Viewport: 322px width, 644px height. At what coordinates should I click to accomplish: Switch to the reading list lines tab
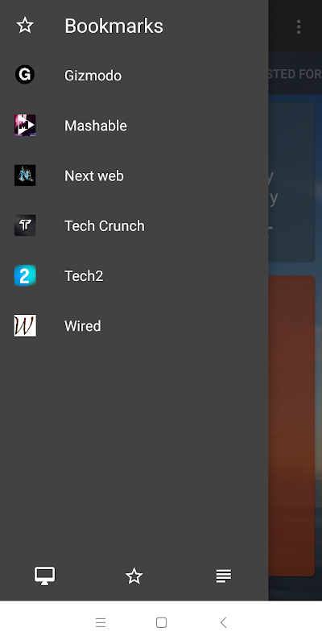[x=224, y=576]
